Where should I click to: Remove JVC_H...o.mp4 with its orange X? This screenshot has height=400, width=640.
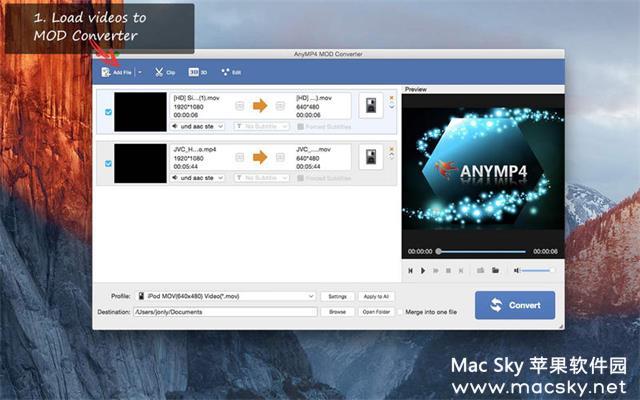pos(391,149)
